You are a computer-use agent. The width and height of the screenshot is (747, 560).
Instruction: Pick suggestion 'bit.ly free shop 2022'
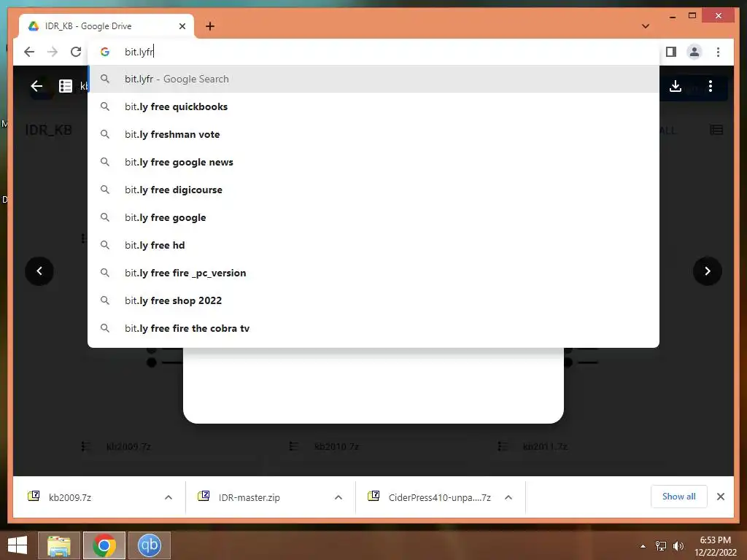(x=373, y=300)
